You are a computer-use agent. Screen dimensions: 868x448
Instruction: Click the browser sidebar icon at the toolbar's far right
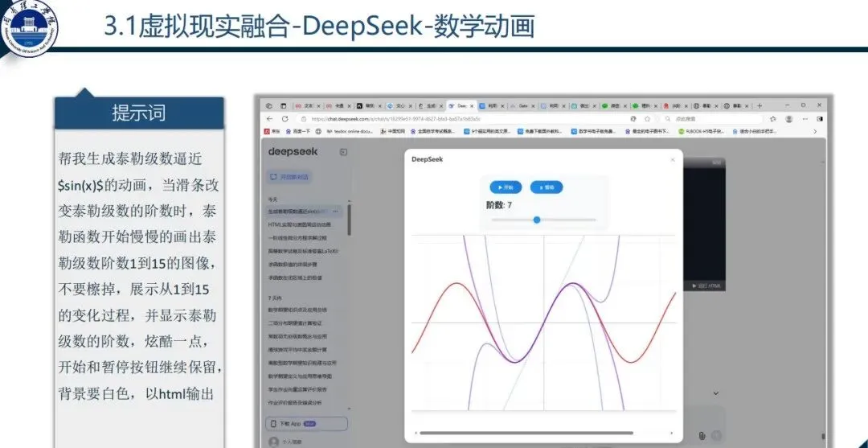point(820,119)
